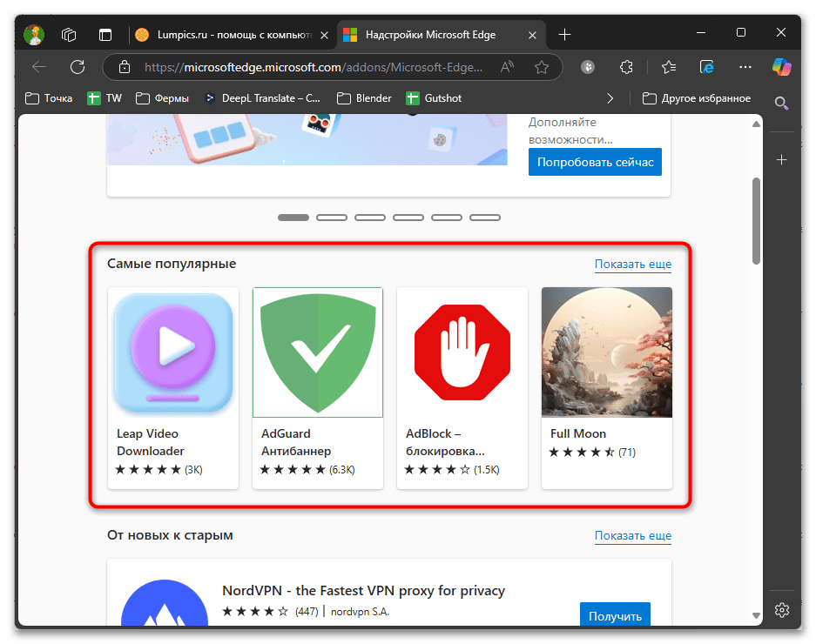Image resolution: width=816 pixels, height=644 pixels.
Task: Refresh the current page
Action: (x=78, y=67)
